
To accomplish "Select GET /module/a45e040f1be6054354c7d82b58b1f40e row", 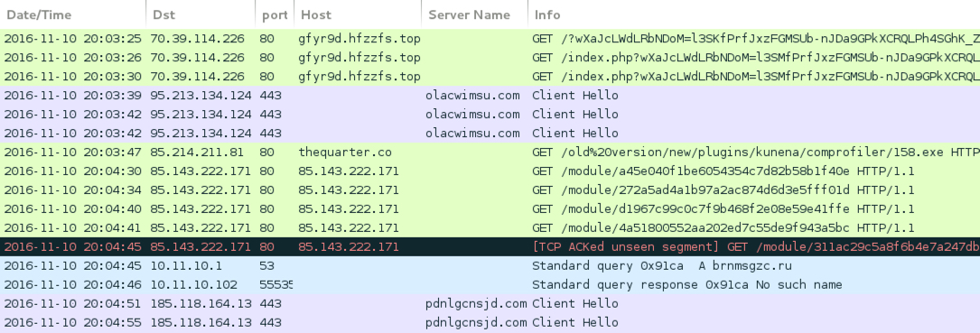I will click(490, 171).
